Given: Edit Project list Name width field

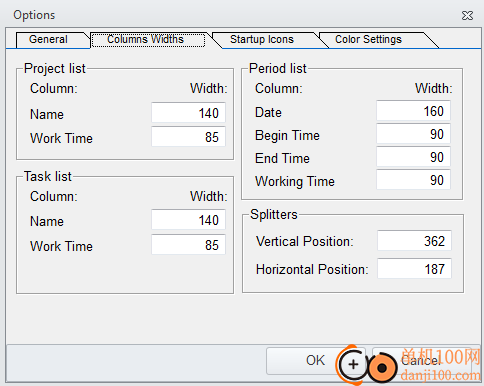Looking at the screenshot, I should [188, 113].
